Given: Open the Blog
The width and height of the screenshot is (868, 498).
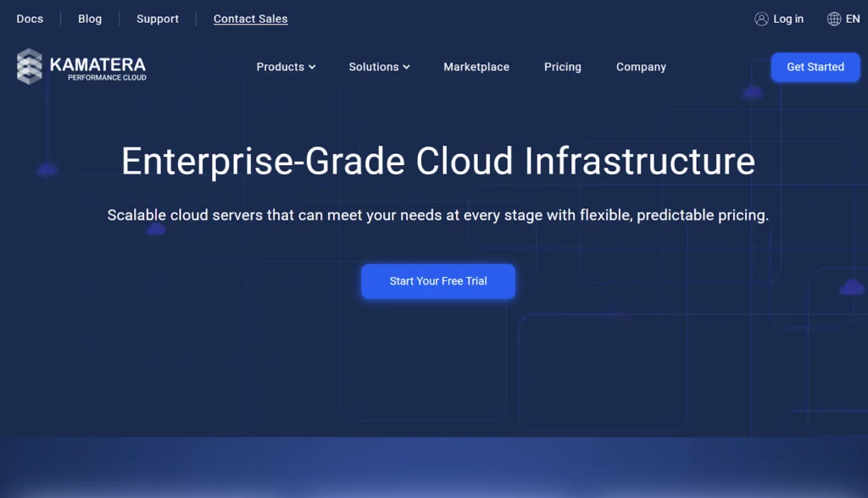Looking at the screenshot, I should pyautogui.click(x=90, y=18).
